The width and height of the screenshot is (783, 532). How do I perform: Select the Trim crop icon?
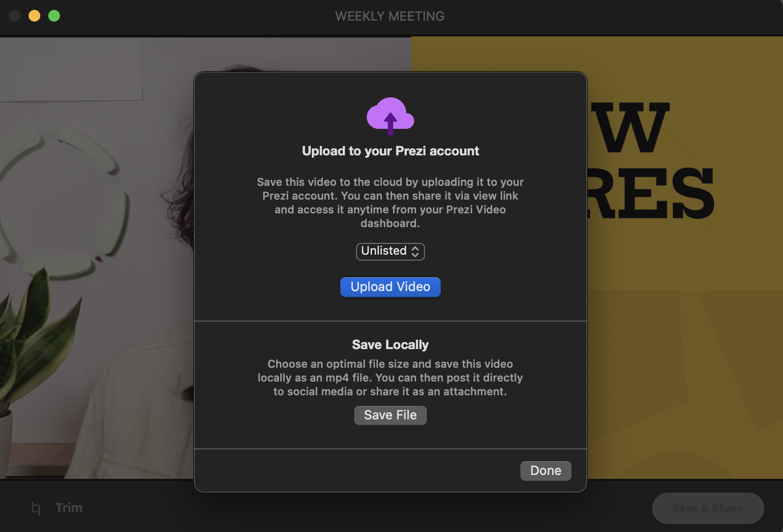click(36, 508)
